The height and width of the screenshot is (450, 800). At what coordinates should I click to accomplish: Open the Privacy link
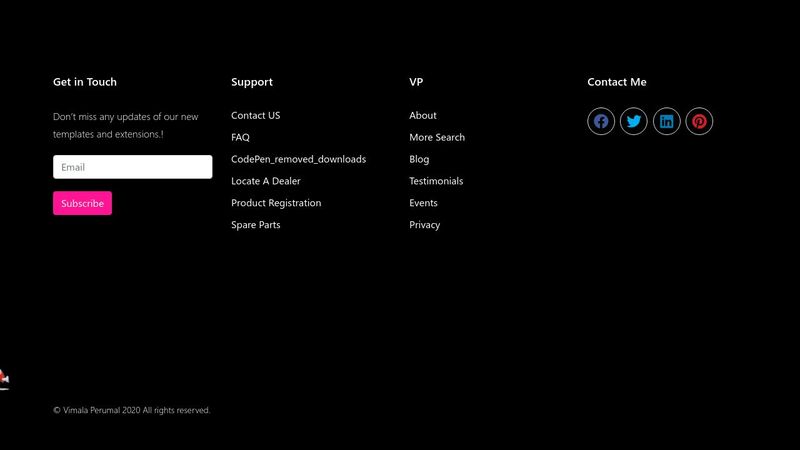click(424, 225)
